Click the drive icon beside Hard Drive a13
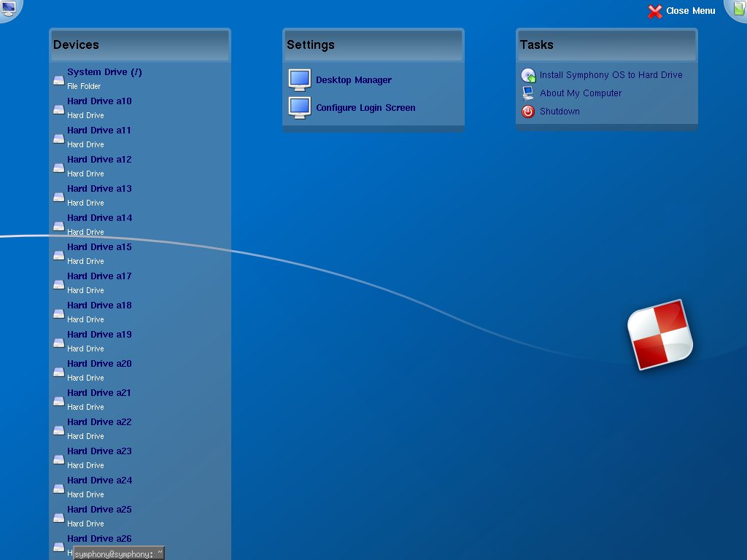 point(58,197)
